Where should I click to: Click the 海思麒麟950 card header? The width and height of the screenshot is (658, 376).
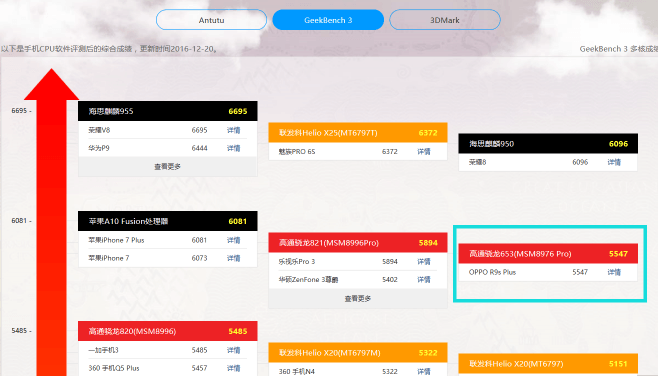click(548, 144)
